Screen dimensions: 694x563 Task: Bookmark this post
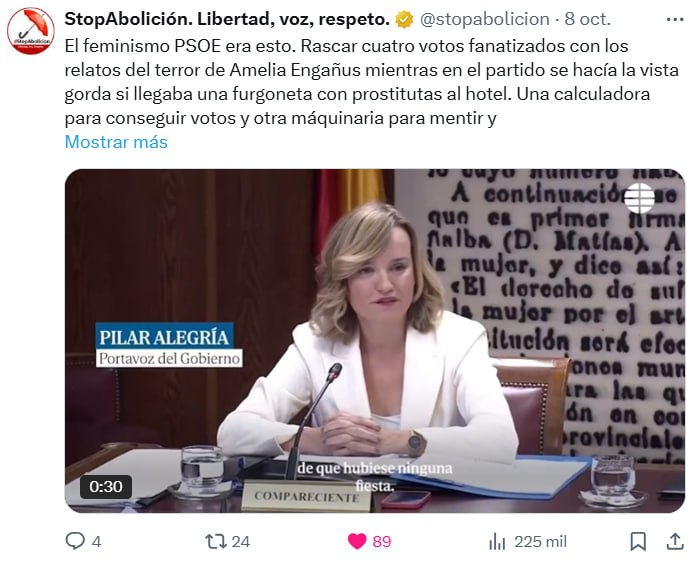[638, 541]
